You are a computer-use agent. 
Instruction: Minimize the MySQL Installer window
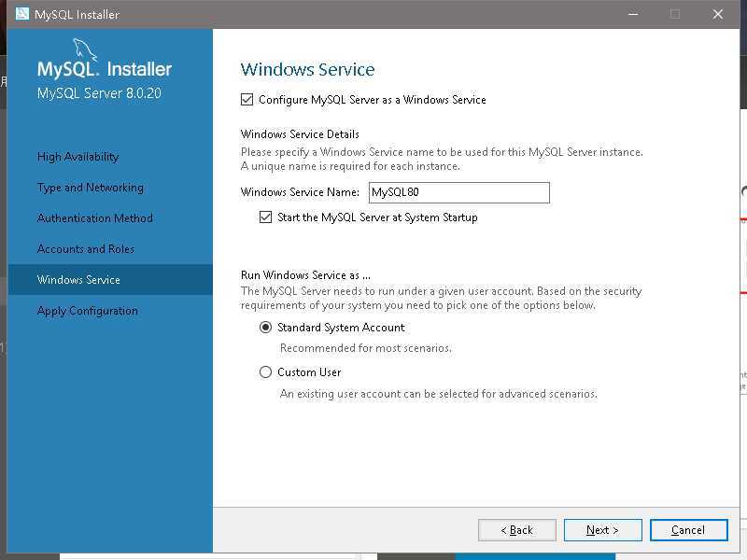(633, 14)
